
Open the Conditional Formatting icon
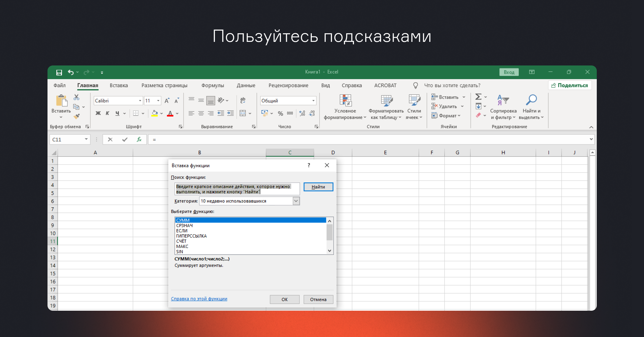tap(345, 101)
